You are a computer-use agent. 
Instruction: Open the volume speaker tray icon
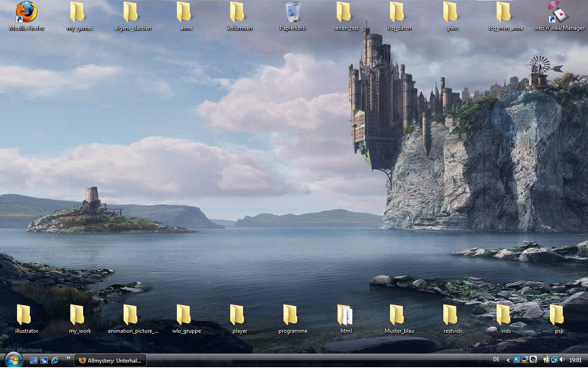(x=562, y=360)
